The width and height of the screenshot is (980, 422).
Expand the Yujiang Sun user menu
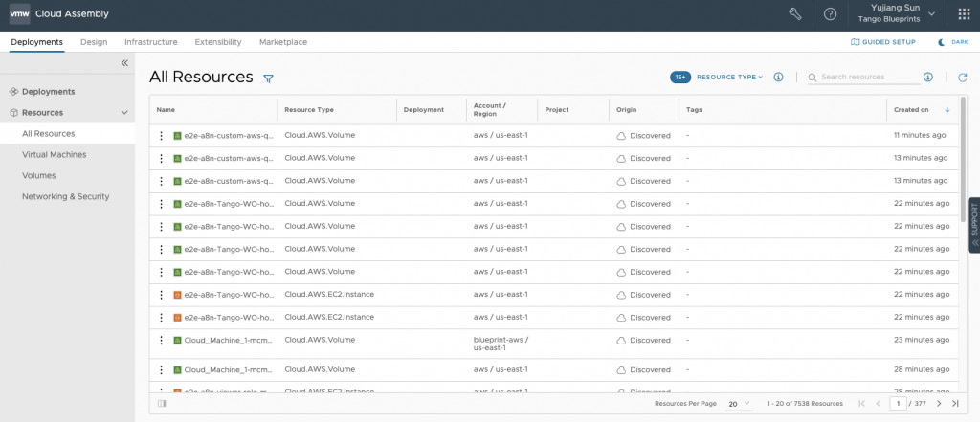[904, 13]
